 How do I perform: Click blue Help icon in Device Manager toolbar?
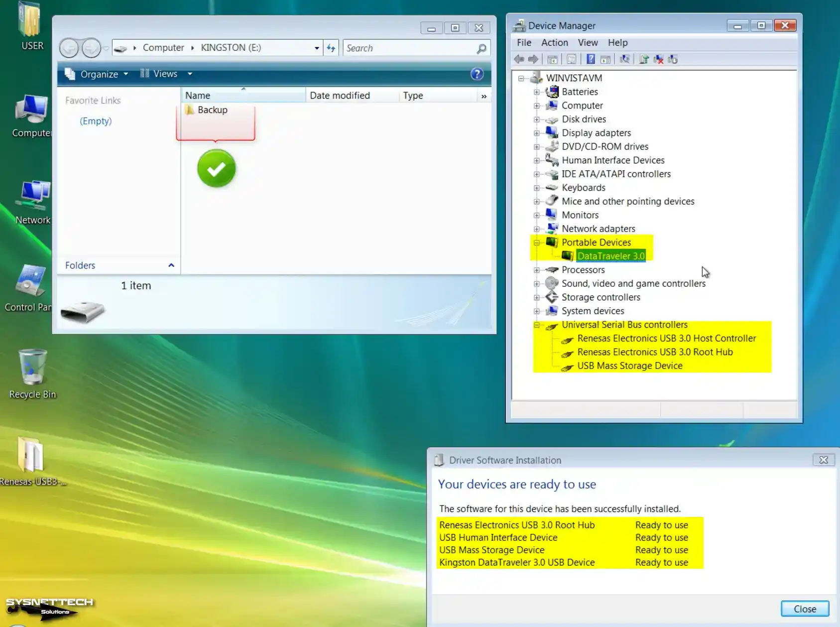[591, 59]
